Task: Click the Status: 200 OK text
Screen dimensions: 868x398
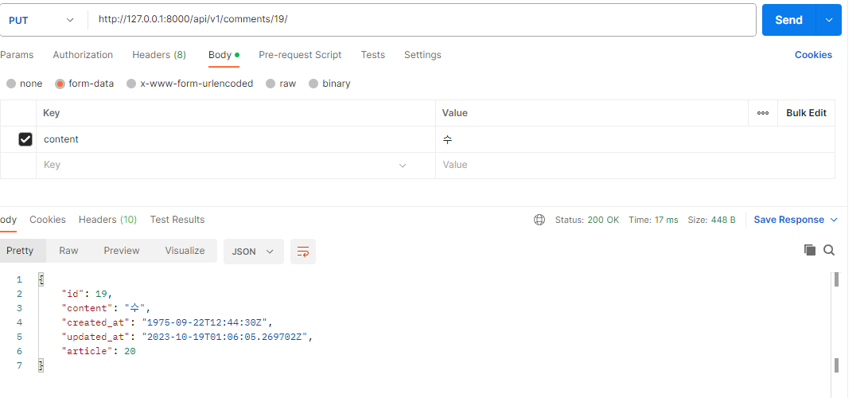Action: pyautogui.click(x=587, y=220)
